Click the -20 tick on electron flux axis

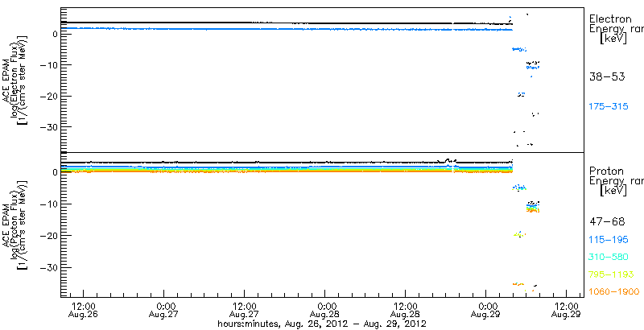tap(48, 96)
